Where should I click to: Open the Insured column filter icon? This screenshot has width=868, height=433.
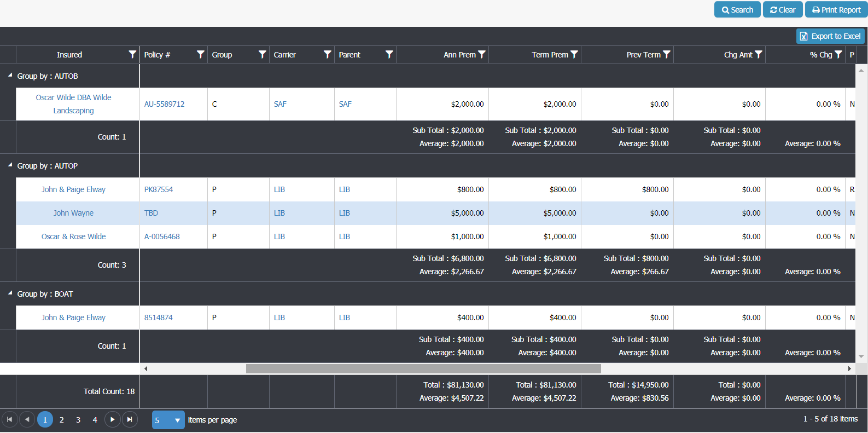(x=132, y=54)
